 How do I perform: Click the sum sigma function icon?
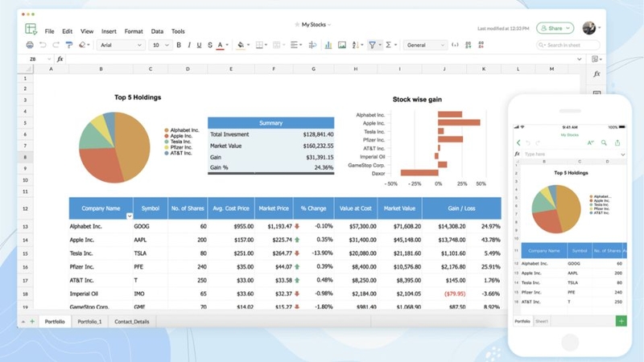click(x=388, y=45)
